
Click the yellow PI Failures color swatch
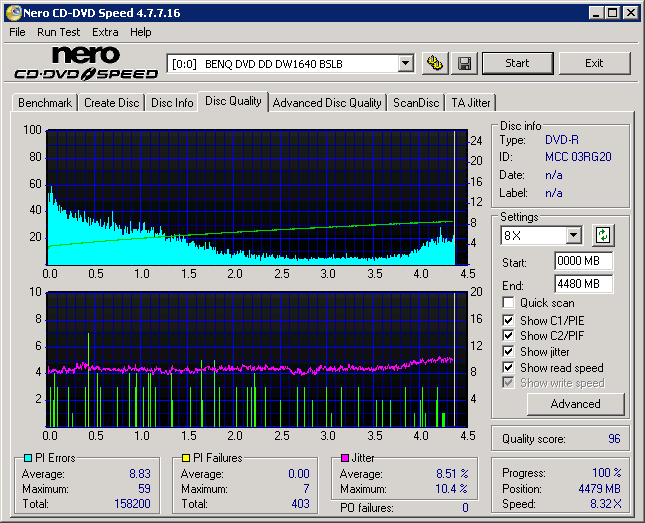coord(186,458)
